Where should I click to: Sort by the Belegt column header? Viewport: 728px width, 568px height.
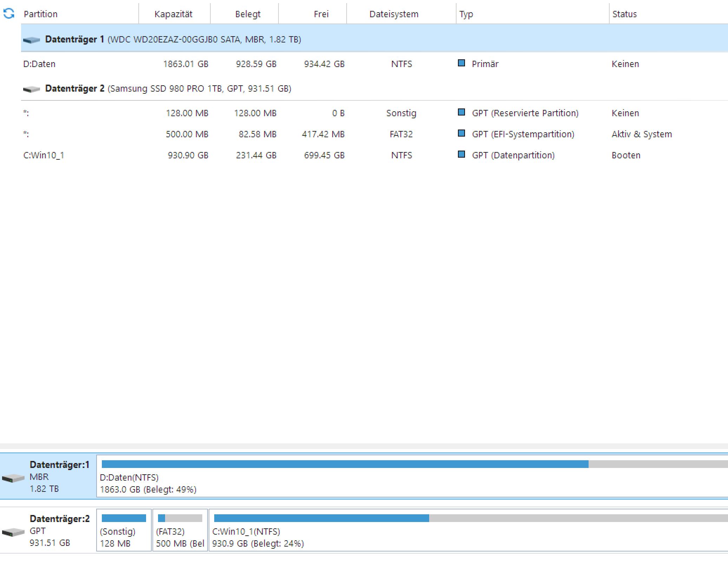tap(244, 14)
